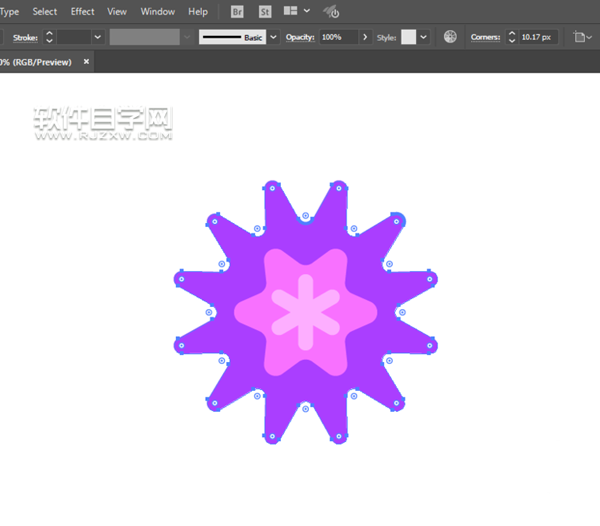Click the Style swatch box

point(408,37)
